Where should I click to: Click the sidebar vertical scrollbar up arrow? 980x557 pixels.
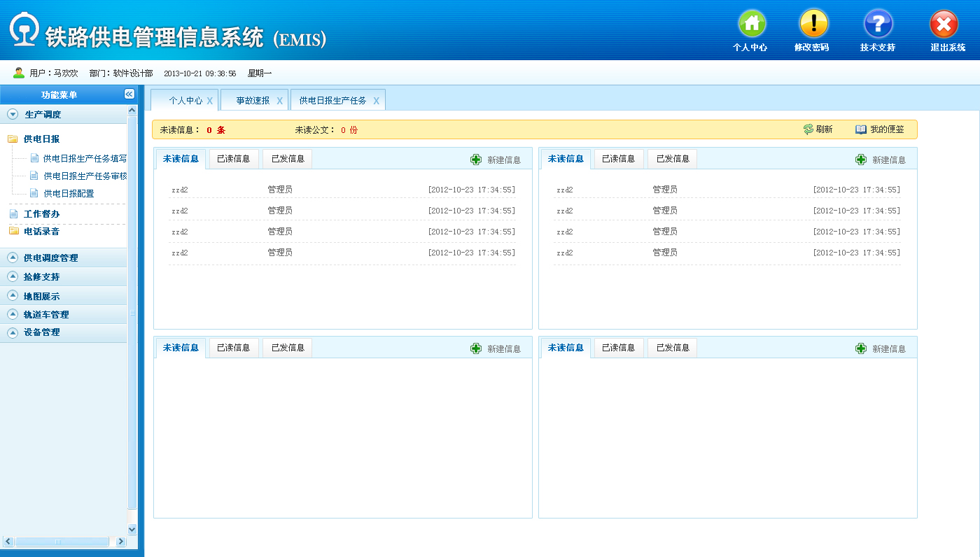[x=132, y=110]
